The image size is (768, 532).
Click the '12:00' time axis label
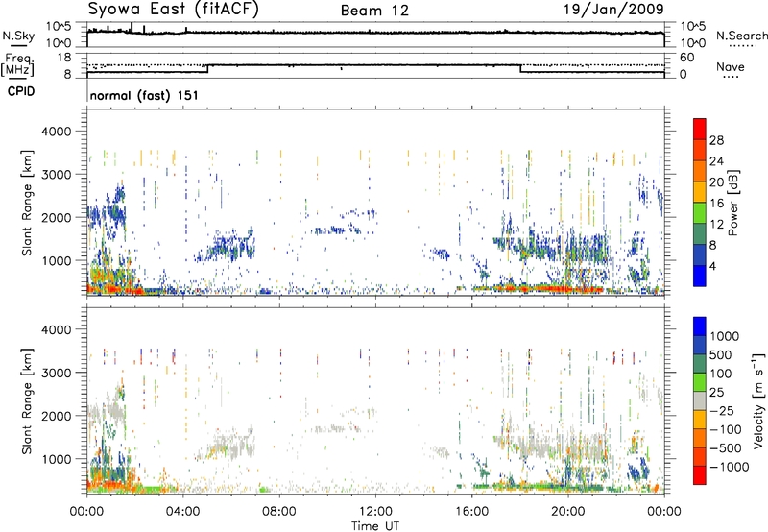[375, 512]
